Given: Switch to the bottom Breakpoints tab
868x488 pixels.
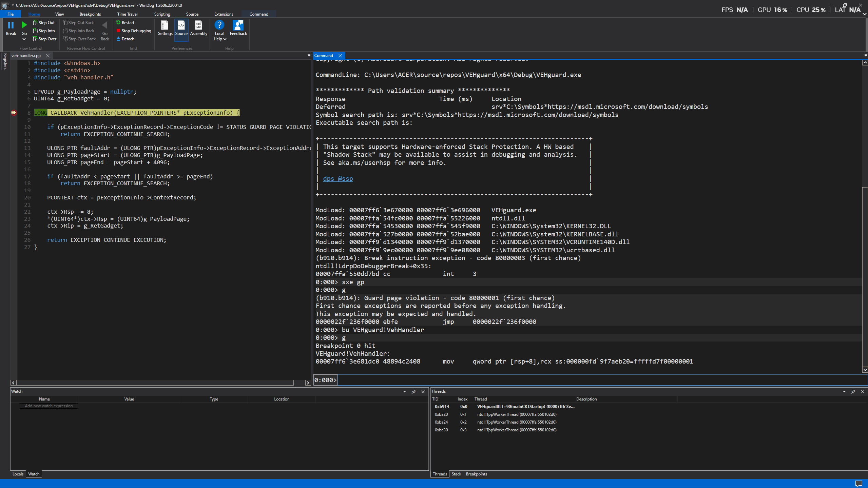Looking at the screenshot, I should point(476,474).
